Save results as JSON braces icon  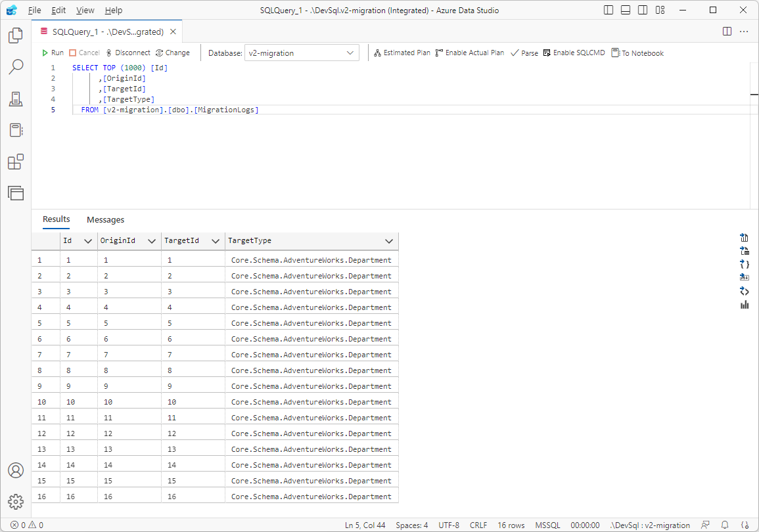[744, 264]
